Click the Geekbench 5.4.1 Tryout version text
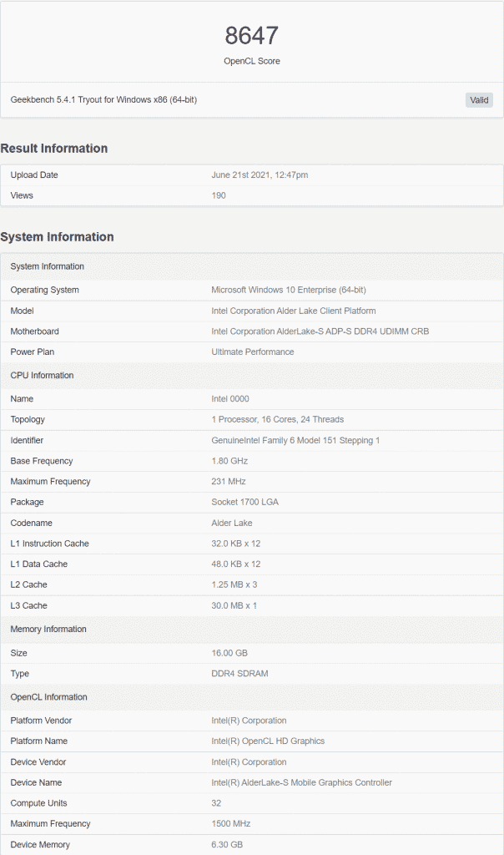 pyautogui.click(x=103, y=100)
